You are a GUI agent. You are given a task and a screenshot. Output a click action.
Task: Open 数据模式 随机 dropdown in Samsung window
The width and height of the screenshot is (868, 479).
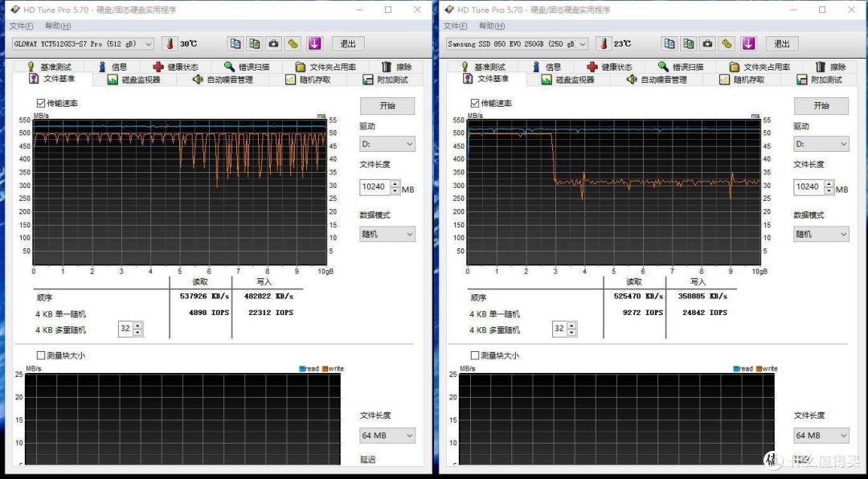tap(821, 234)
